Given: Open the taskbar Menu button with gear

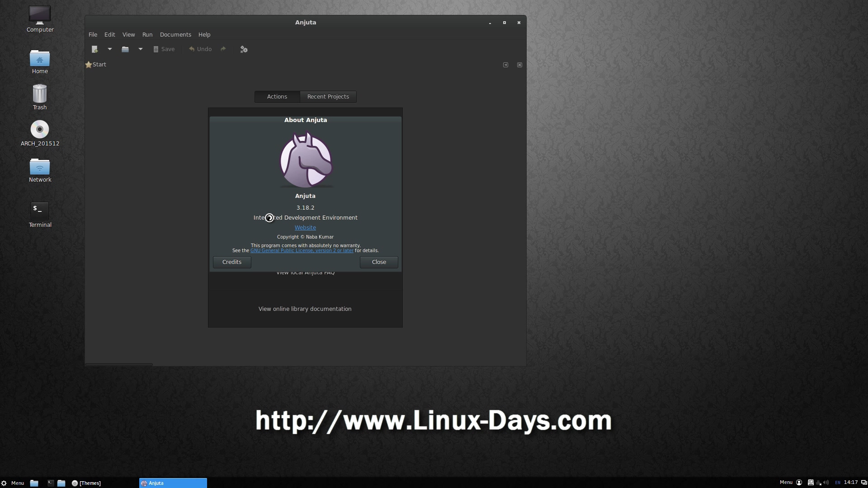Looking at the screenshot, I should [x=13, y=483].
